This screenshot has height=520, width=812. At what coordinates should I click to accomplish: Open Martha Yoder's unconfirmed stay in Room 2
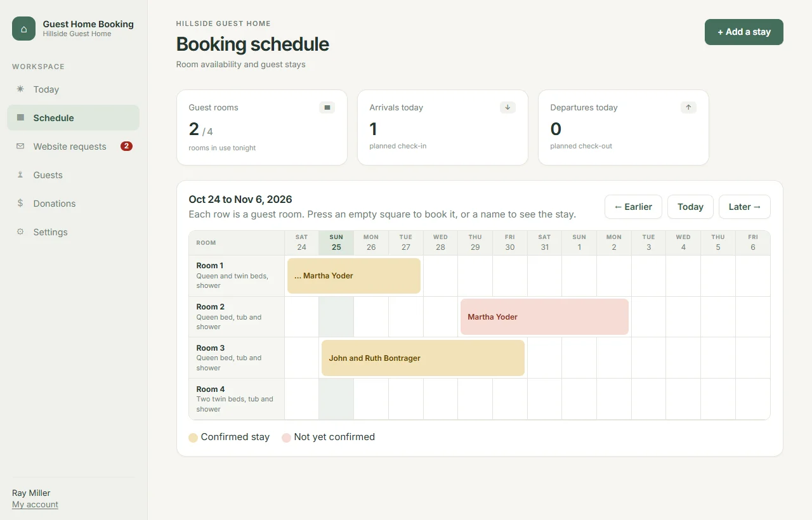pyautogui.click(x=544, y=317)
